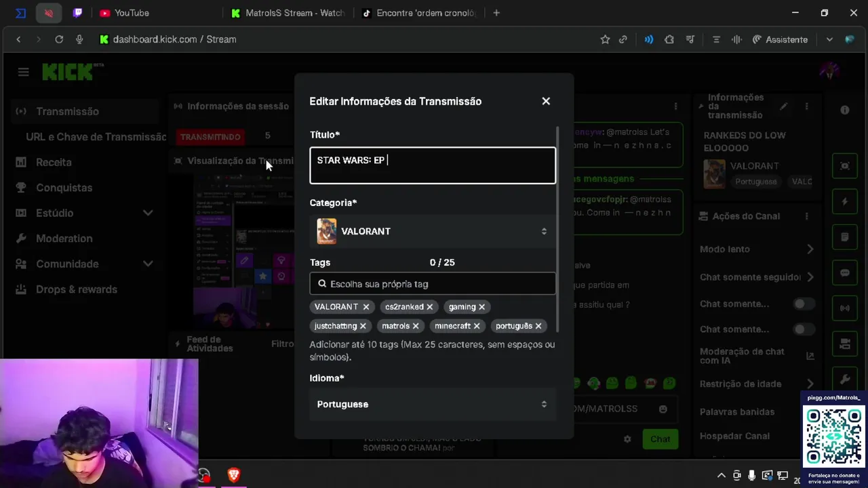868x488 pixels.
Task: Send message with the Chat button
Action: tap(660, 439)
